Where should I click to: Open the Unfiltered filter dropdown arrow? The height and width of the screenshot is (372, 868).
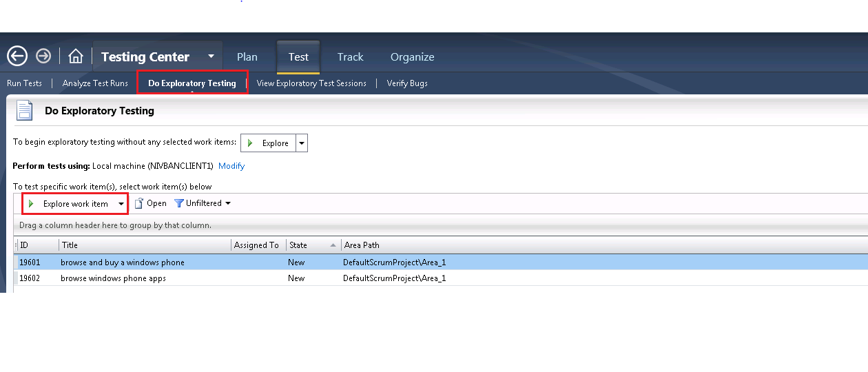point(228,203)
